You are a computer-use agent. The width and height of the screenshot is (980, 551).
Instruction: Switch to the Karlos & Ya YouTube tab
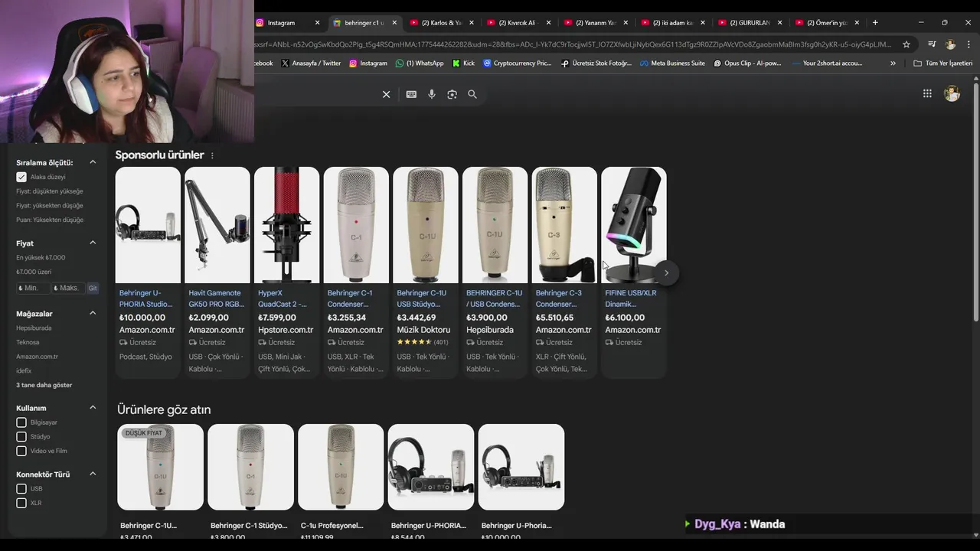coord(441,23)
